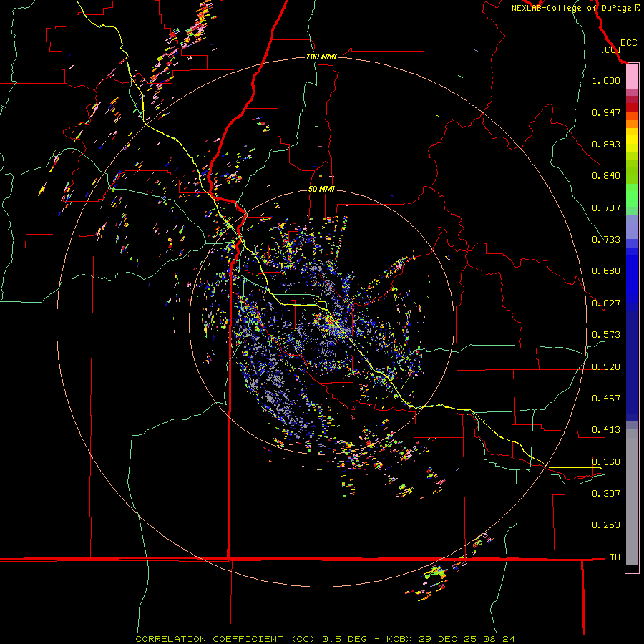Click the 0.787 color scale value
The image size is (644, 644).
coord(606,208)
